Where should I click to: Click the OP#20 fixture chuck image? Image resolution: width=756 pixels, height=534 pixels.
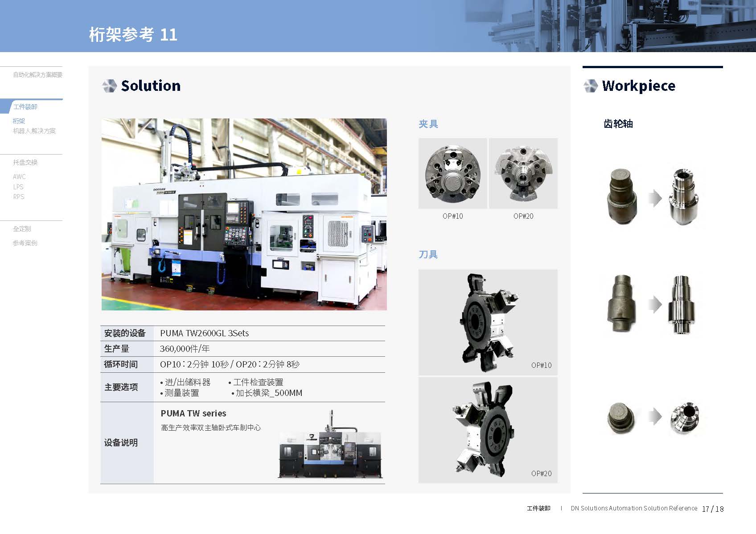point(523,173)
